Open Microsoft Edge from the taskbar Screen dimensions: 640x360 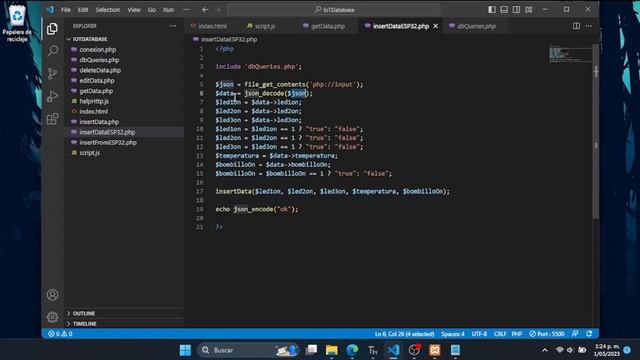pyautogui.click(x=352, y=350)
